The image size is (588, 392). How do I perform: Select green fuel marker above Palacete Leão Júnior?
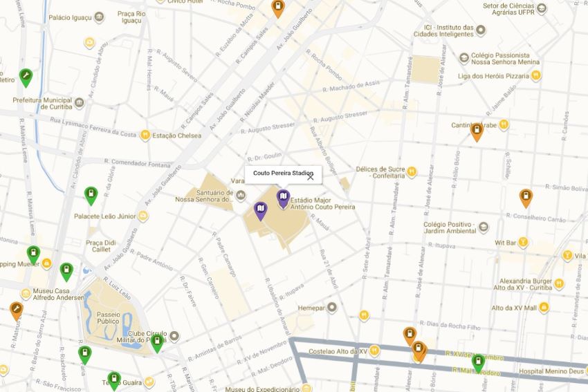(x=91, y=196)
